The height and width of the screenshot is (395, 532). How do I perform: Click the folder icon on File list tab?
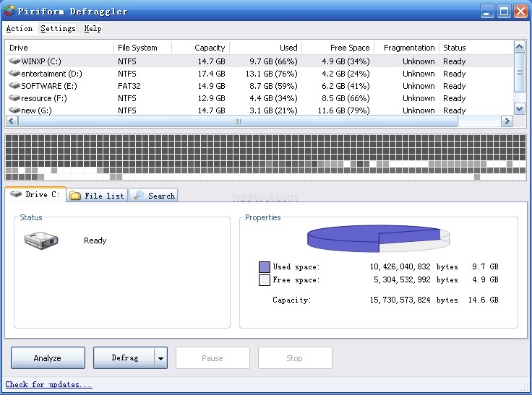pyautogui.click(x=74, y=195)
